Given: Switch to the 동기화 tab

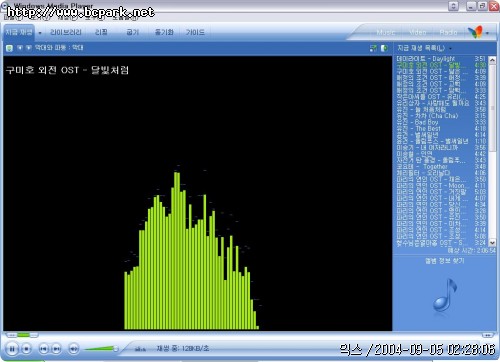Looking at the screenshot, I should 164,32.
